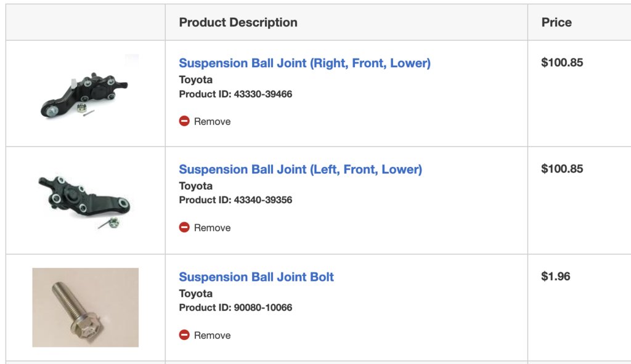Click Product ID 43340-39356 text

tap(235, 200)
